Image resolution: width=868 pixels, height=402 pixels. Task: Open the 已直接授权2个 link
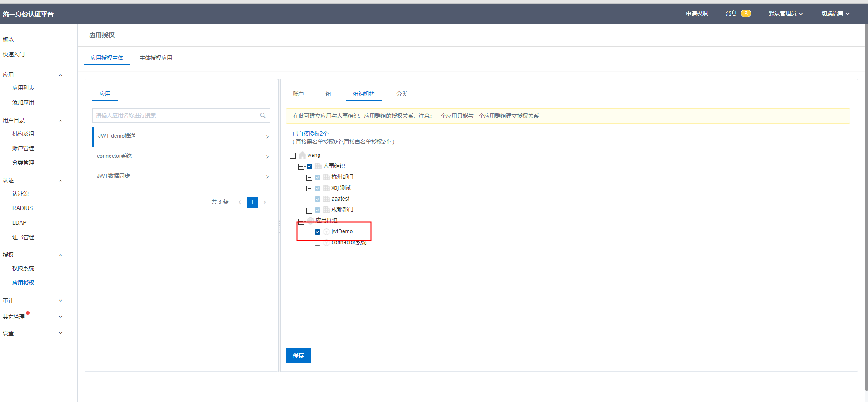click(310, 133)
